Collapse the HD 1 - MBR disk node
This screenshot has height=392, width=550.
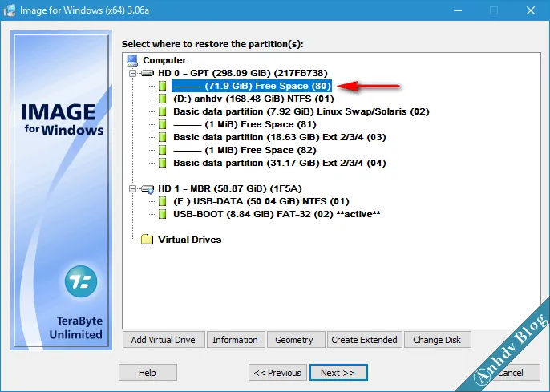(132, 188)
